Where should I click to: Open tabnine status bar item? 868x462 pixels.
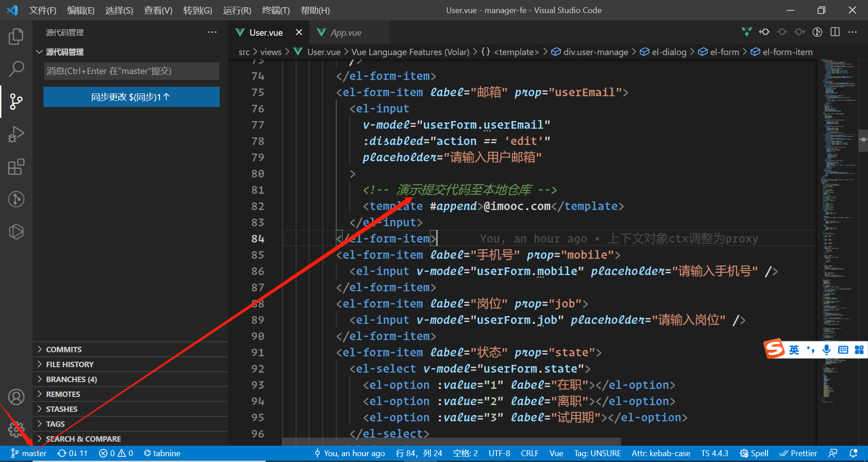pos(162,453)
